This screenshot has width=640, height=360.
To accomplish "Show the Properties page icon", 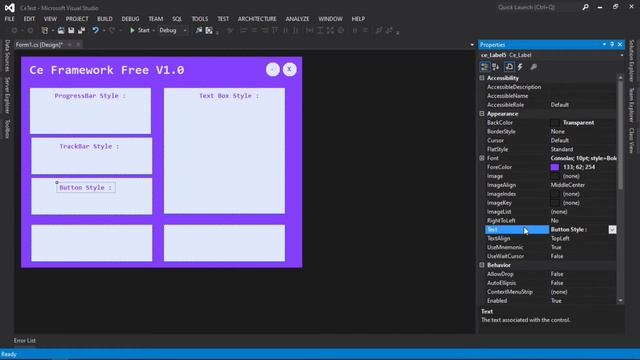I will click(509, 67).
